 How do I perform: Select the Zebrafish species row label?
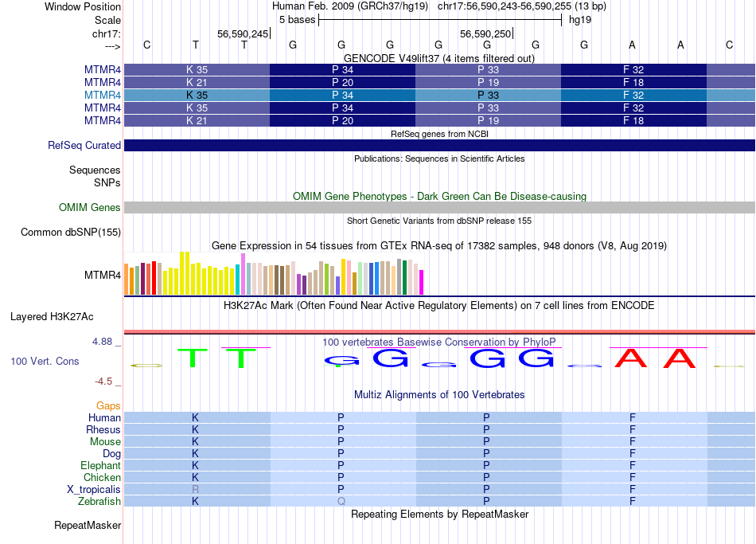99,502
